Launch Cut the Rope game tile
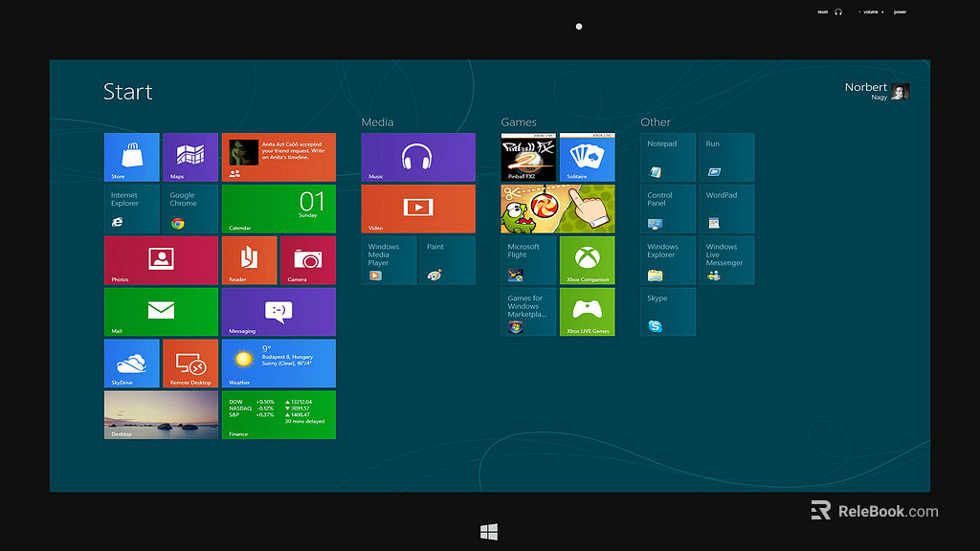This screenshot has height=551, width=980. coord(558,209)
